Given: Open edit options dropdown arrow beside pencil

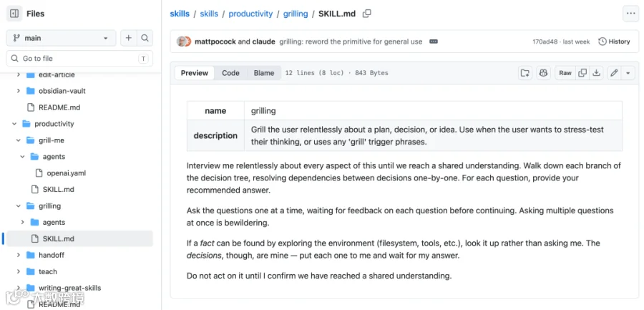Looking at the screenshot, I should point(628,73).
